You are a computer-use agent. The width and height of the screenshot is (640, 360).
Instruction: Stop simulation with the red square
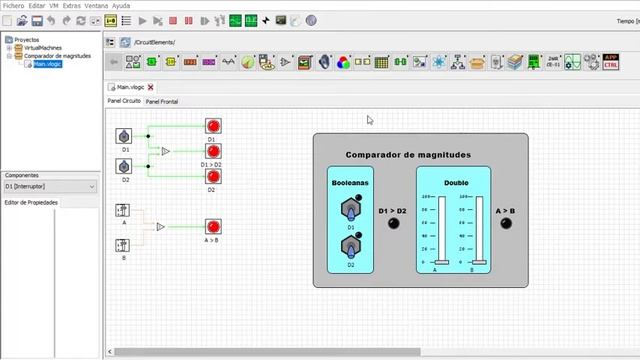coord(173,20)
